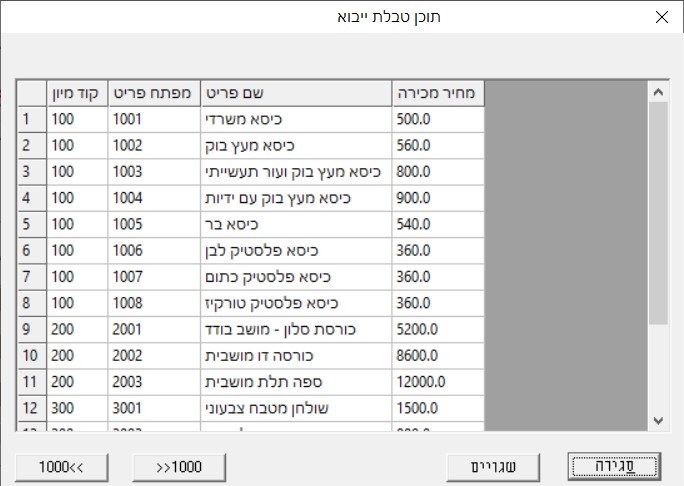Click item name כיסא מעץ בוק עם ידיות

click(296, 199)
